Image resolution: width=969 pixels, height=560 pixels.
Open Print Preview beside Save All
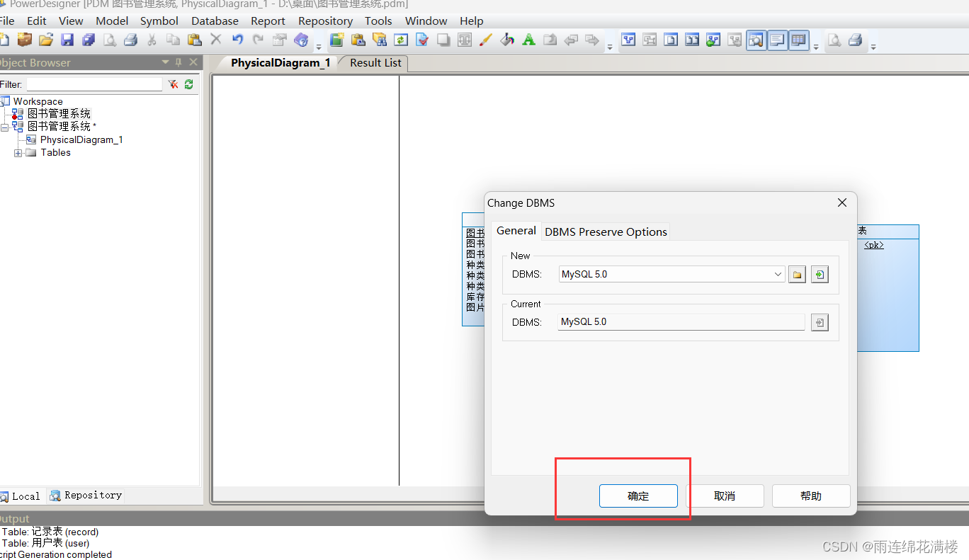point(110,40)
